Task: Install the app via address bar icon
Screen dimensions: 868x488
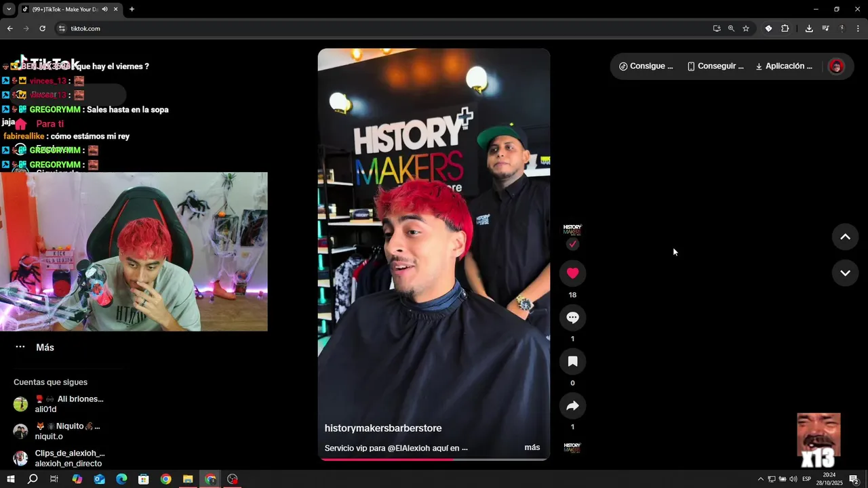Action: 717,28
